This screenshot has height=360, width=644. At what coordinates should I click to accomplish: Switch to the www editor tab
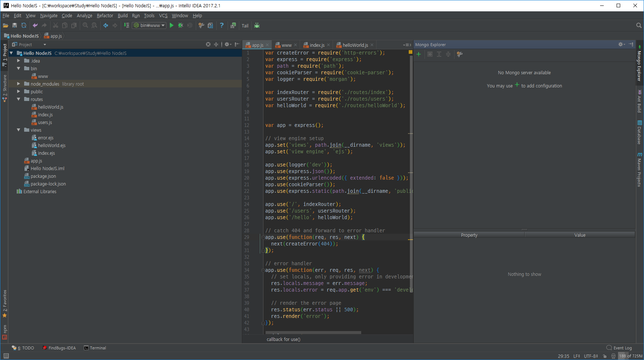pyautogui.click(x=286, y=45)
